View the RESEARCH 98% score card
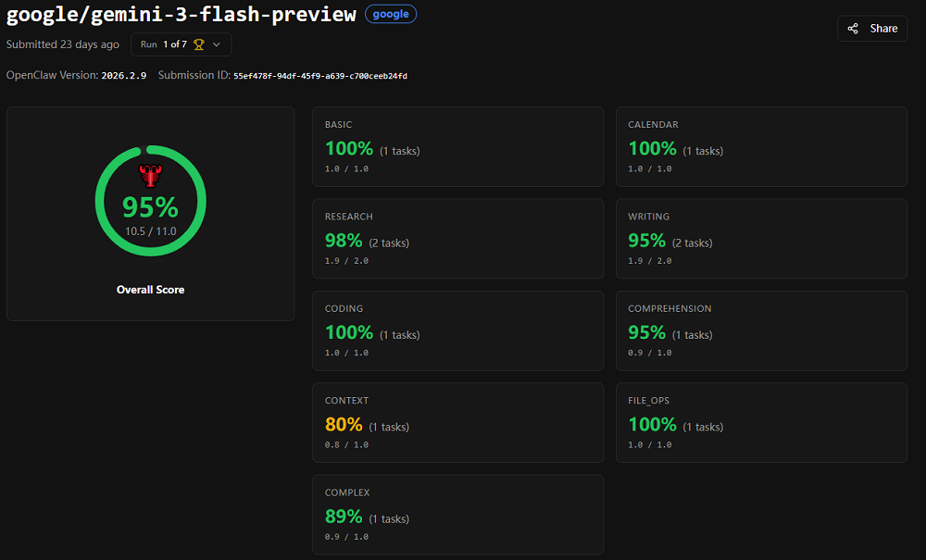The height and width of the screenshot is (560, 926). (457, 238)
